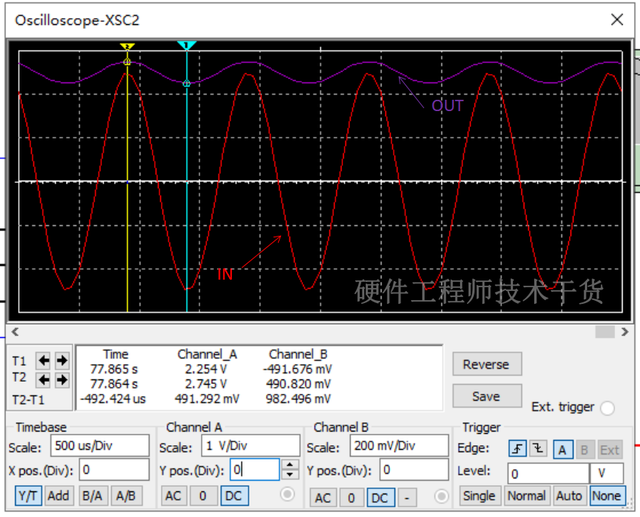This screenshot has width=640, height=517.
Task: Enable Channel A DC coupling
Action: click(233, 495)
